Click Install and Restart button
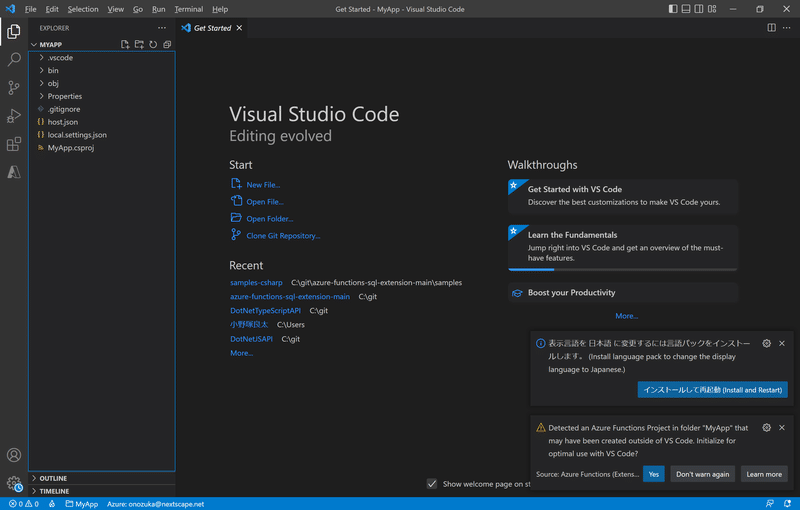The height and width of the screenshot is (510, 800). (712, 390)
